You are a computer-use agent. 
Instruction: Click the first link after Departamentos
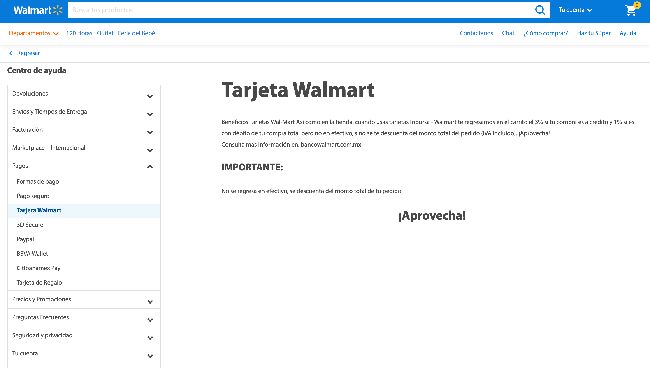pos(79,33)
